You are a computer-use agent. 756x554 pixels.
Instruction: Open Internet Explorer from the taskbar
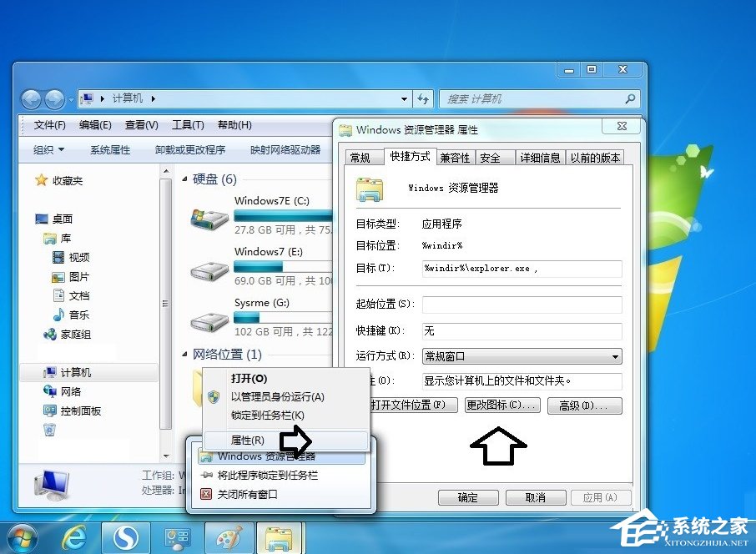pos(74,536)
